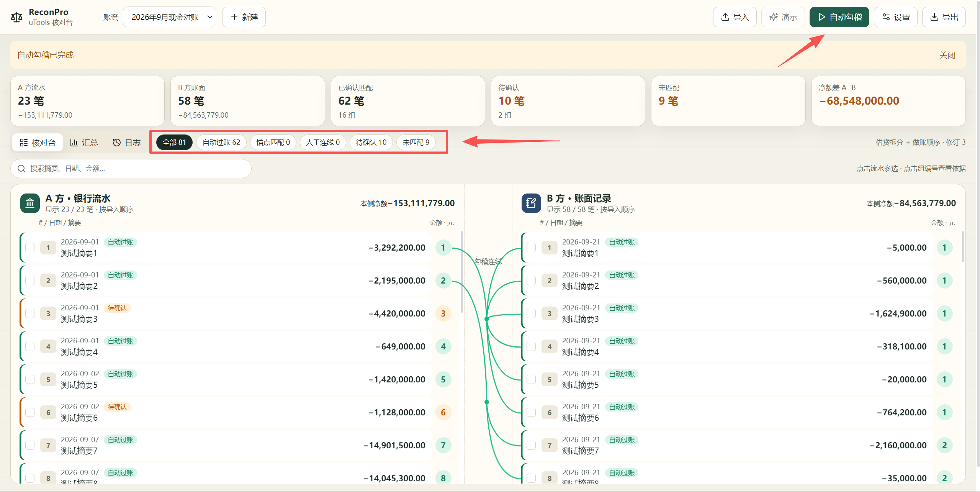The width and height of the screenshot is (980, 492).
Task: Click group badge 3 on A-side row 3
Action: [443, 313]
